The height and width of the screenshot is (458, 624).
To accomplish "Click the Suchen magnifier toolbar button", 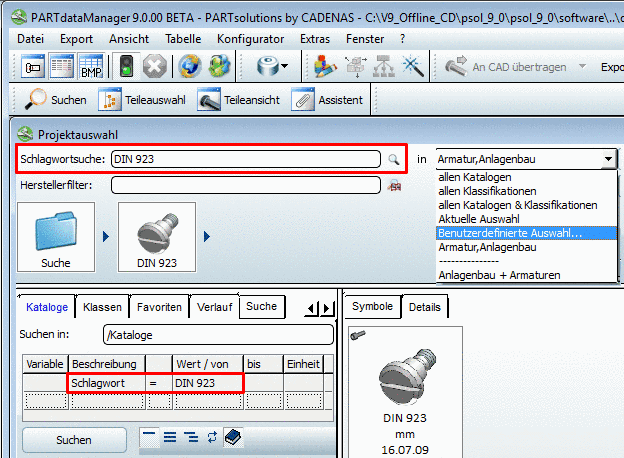I will click(x=55, y=99).
